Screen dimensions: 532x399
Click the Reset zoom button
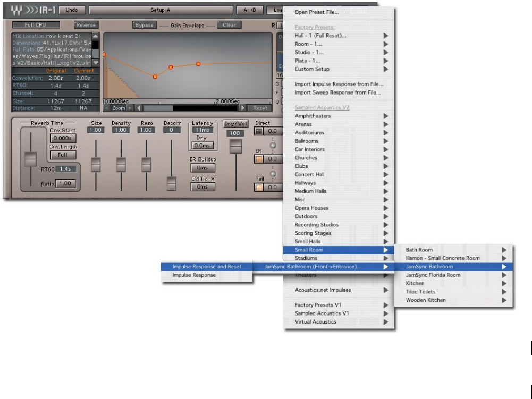click(x=260, y=108)
